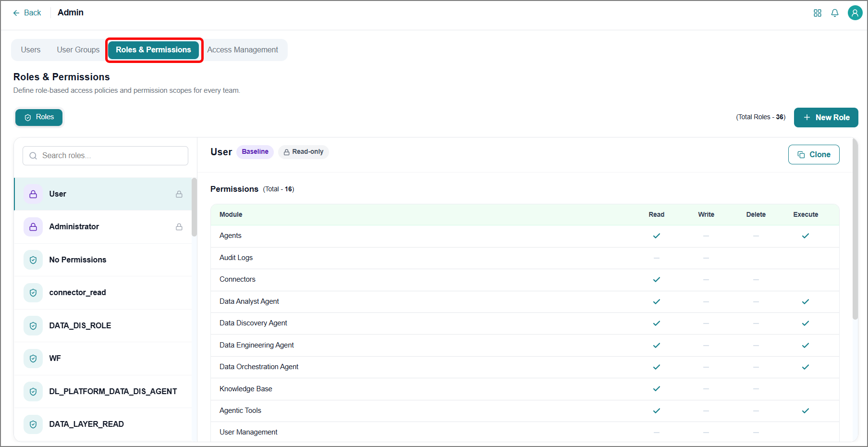Viewport: 868px width, 447px height.
Task: Click the Back arrow link
Action: (x=27, y=13)
